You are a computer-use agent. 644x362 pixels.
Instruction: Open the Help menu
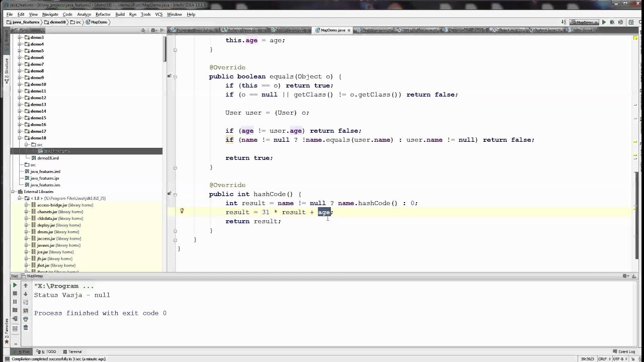point(191,14)
